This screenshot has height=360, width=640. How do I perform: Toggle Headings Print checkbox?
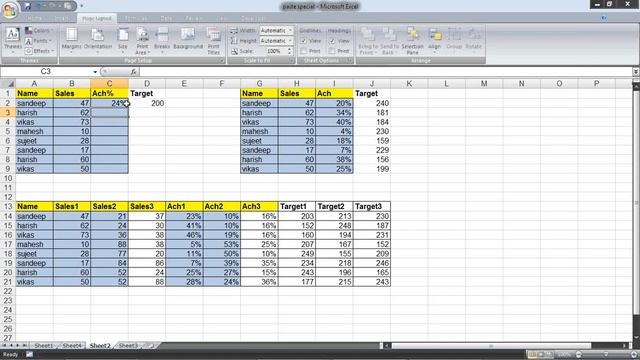coord(332,51)
